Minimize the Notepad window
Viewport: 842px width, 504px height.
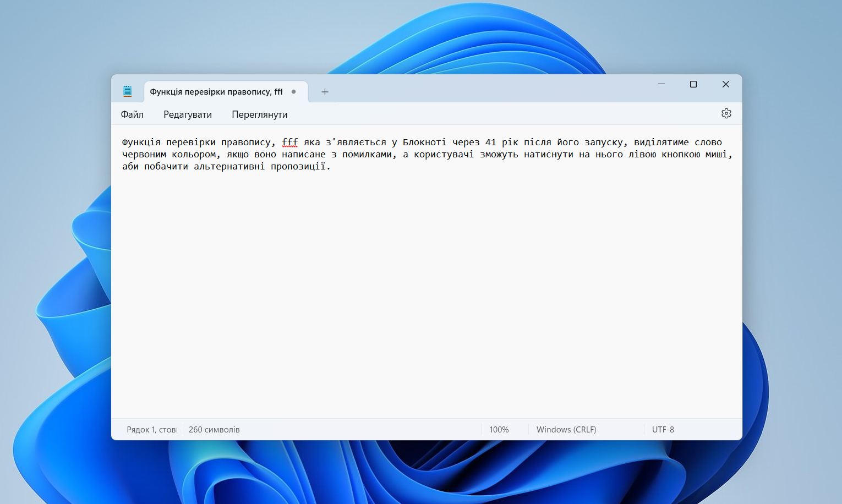tap(661, 84)
